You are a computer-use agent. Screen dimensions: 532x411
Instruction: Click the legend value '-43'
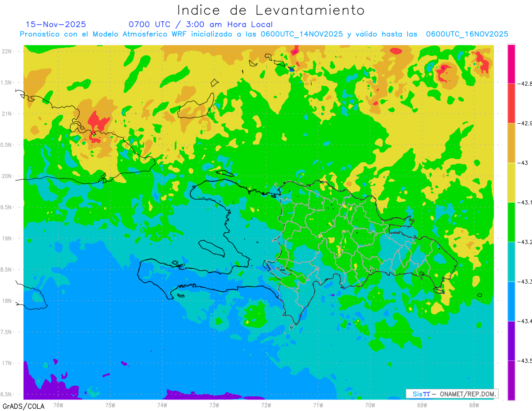pyautogui.click(x=523, y=163)
